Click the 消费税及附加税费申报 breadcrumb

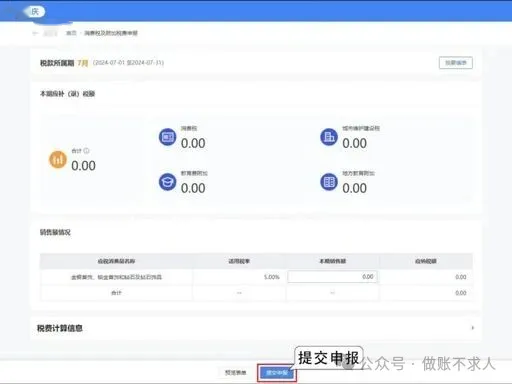[111, 33]
